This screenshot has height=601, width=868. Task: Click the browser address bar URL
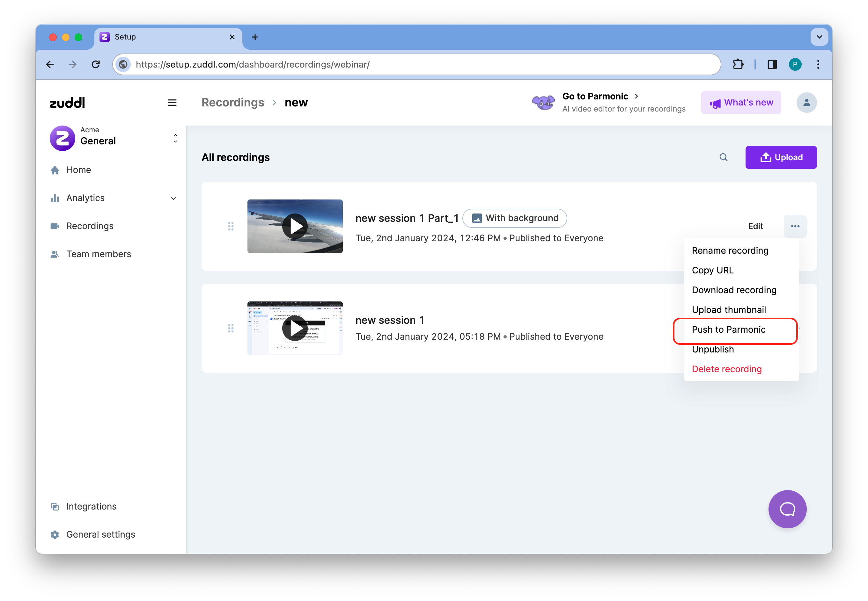pyautogui.click(x=415, y=64)
